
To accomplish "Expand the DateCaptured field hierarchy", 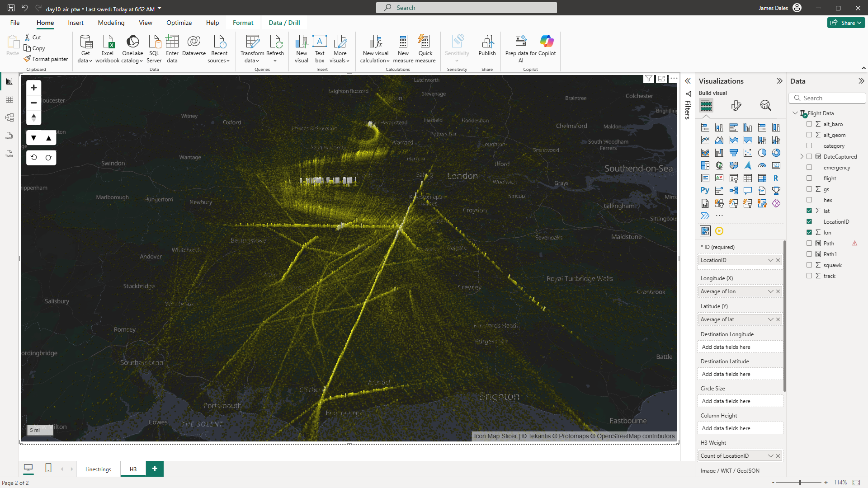I will (802, 157).
